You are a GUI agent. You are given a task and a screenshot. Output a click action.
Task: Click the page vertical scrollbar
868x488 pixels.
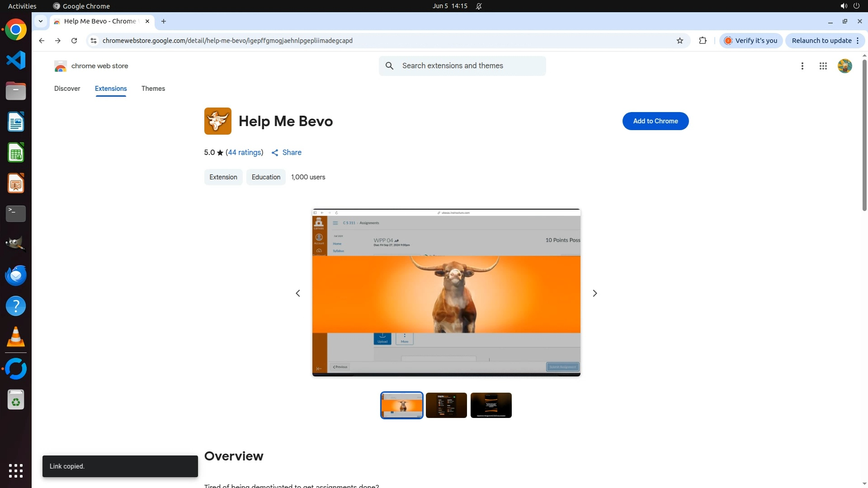pyautogui.click(x=864, y=136)
